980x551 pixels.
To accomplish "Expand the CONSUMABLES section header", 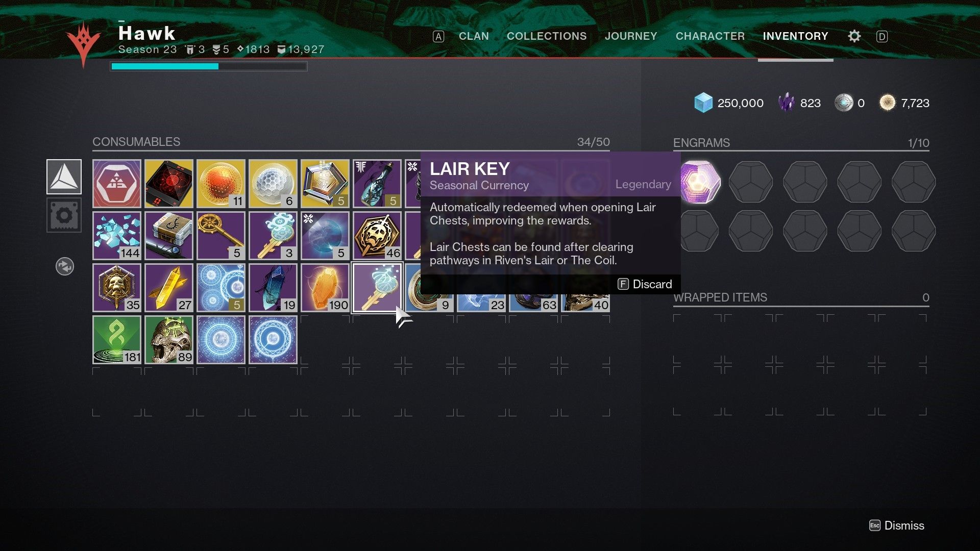I will point(137,141).
